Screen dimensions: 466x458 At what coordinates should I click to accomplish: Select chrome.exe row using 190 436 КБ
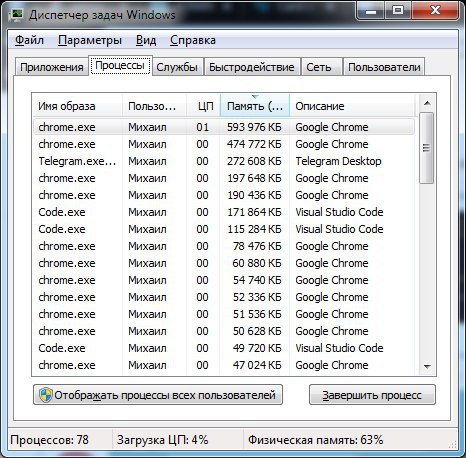pyautogui.click(x=224, y=195)
